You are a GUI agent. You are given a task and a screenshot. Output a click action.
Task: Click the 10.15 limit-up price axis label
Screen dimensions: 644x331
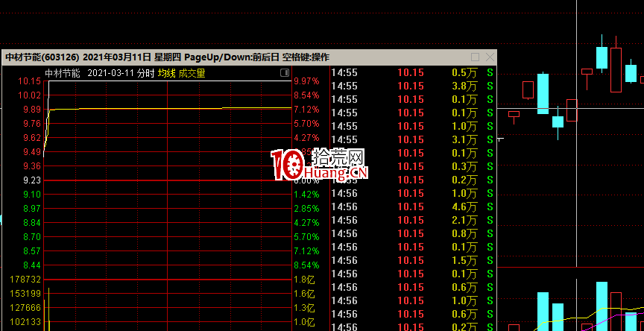30,81
